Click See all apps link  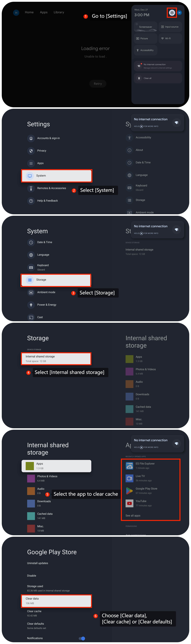tap(133, 516)
